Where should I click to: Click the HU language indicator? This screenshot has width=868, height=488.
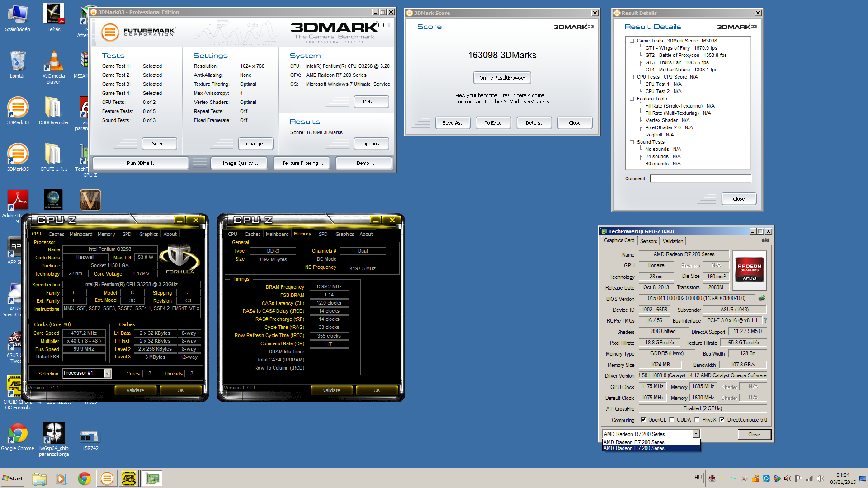click(698, 478)
